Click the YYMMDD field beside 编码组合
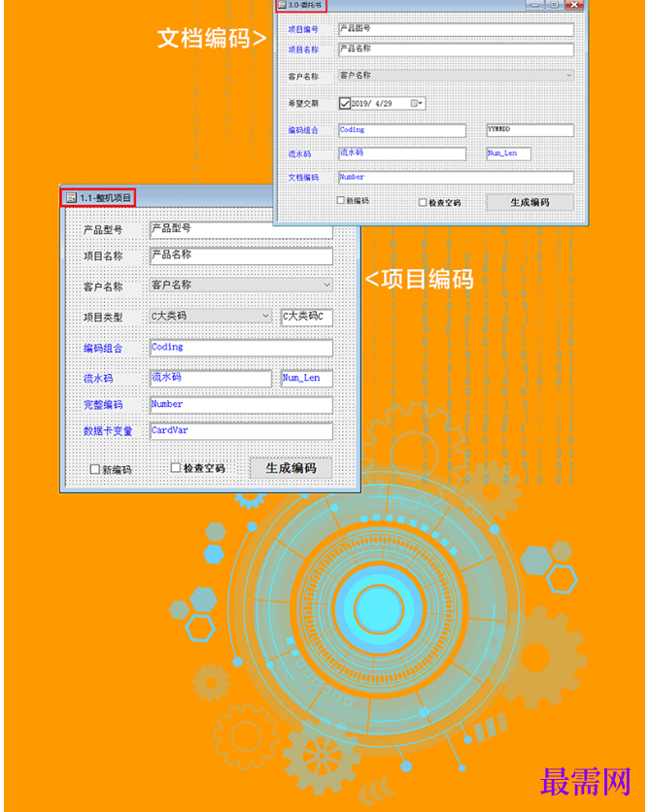 pos(529,130)
